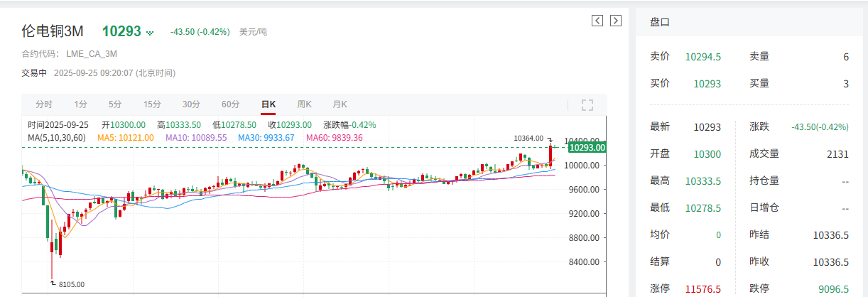Open the 15分 chart view
The width and height of the screenshot is (868, 297).
[152, 104]
